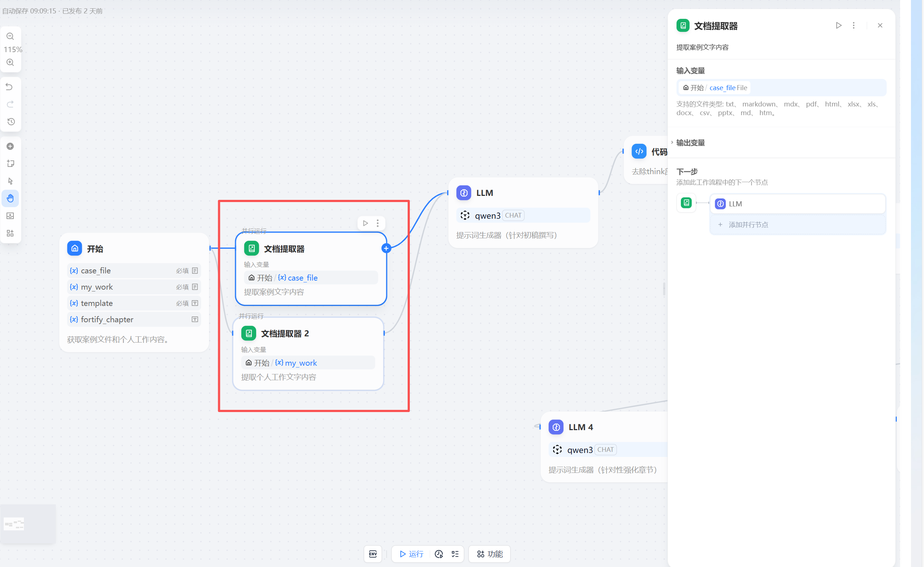Click the add note icon
Viewport: 924px width, 567px height.
tap(10, 164)
